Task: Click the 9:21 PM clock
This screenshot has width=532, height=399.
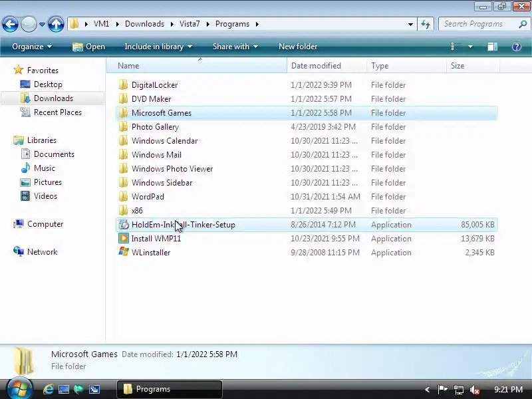Action: [x=508, y=389]
